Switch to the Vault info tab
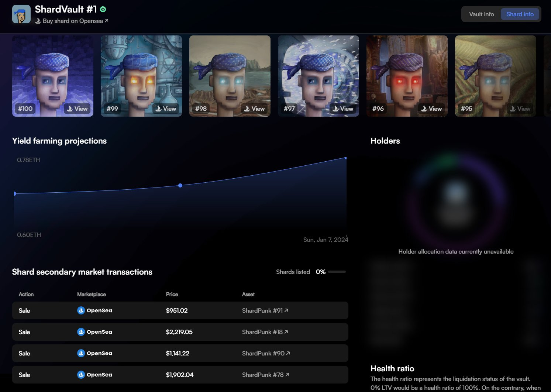551x392 pixels. (481, 14)
